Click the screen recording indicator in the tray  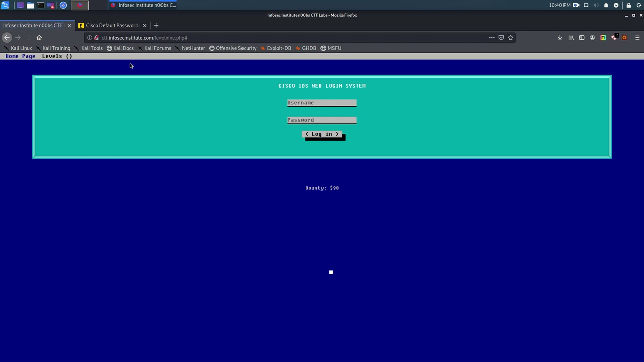coord(576,5)
